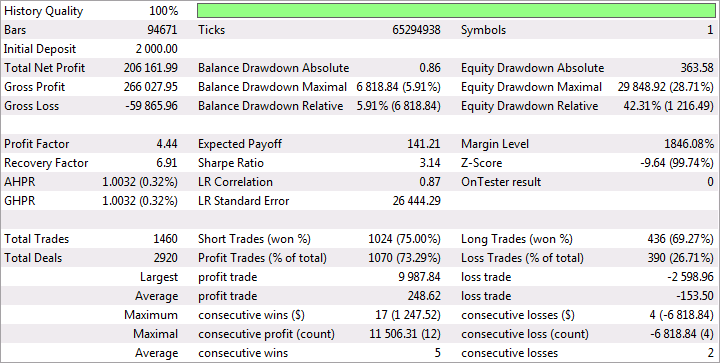This screenshot has height=363, width=720.
Task: Click consecutive losses value 4 (-6 818.84)
Action: [x=681, y=315]
